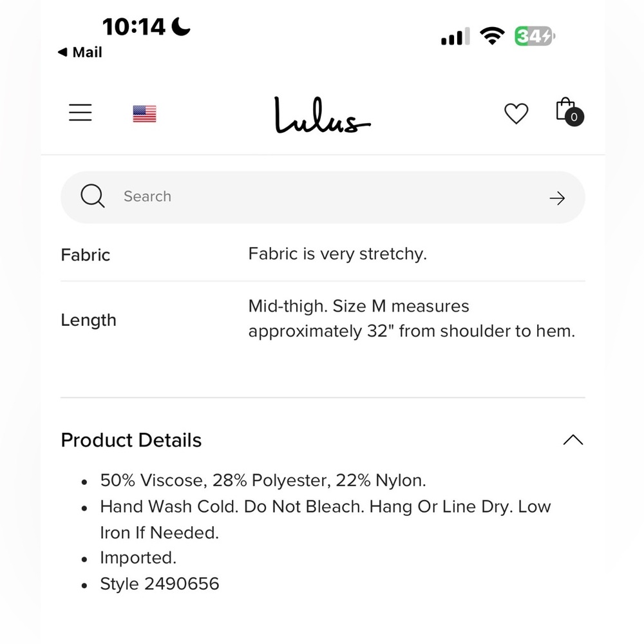Tap the cellular signal bars icon
The width and height of the screenshot is (644, 644).
[x=455, y=37]
